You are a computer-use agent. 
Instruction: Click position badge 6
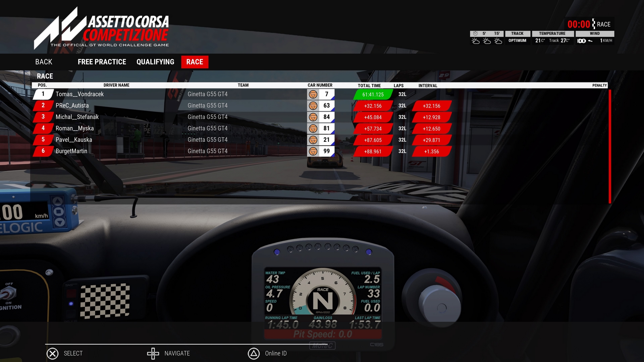(x=43, y=151)
